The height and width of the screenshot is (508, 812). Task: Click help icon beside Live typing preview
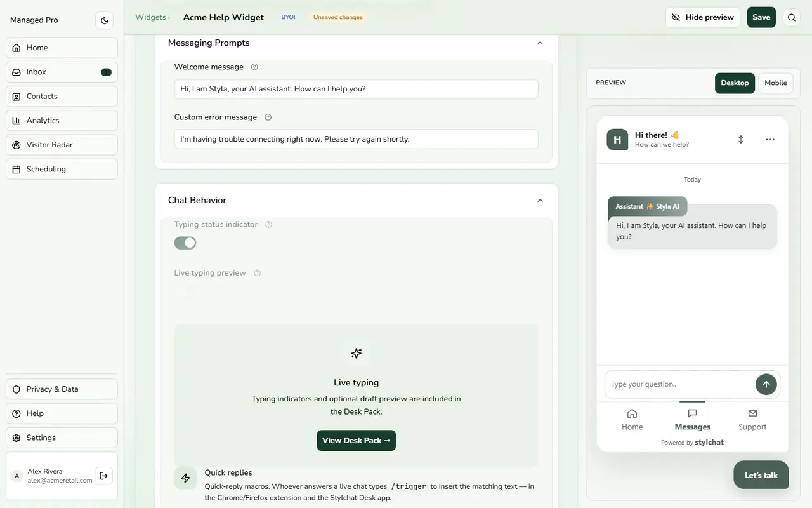[257, 273]
